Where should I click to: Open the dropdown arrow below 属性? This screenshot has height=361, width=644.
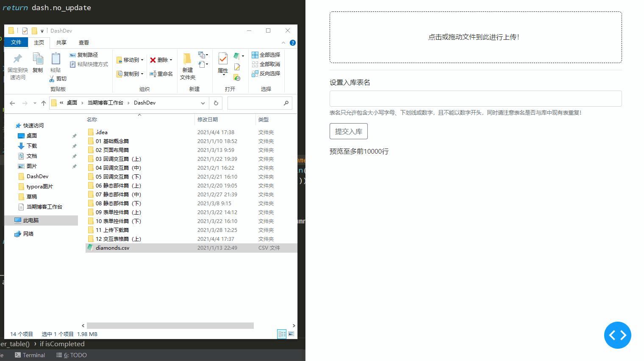(223, 75)
